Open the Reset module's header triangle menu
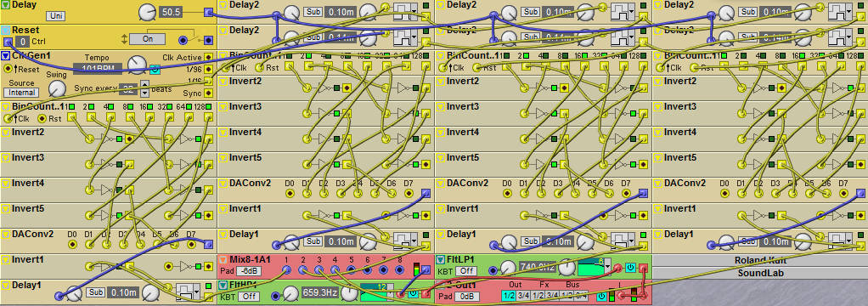The width and height of the screenshot is (868, 306). pos(6,30)
